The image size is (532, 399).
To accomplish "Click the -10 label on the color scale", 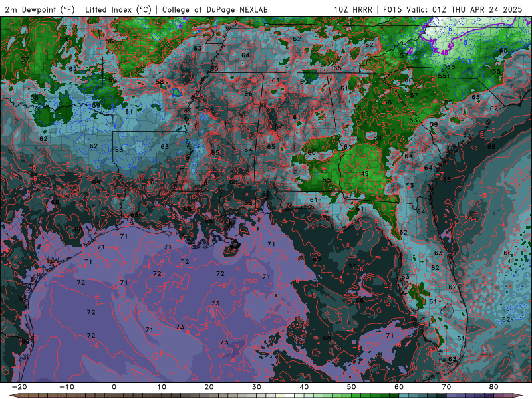I will pyautogui.click(x=66, y=387).
